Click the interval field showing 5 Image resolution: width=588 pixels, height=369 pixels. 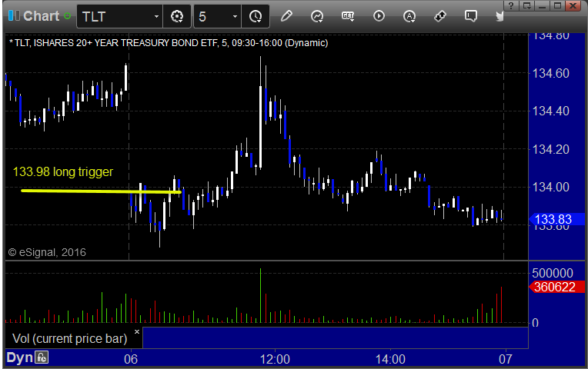point(218,16)
